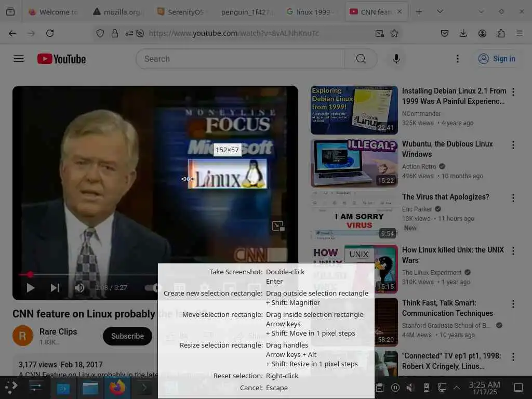Expand the list all tabs dropdown arrow

click(x=440, y=12)
